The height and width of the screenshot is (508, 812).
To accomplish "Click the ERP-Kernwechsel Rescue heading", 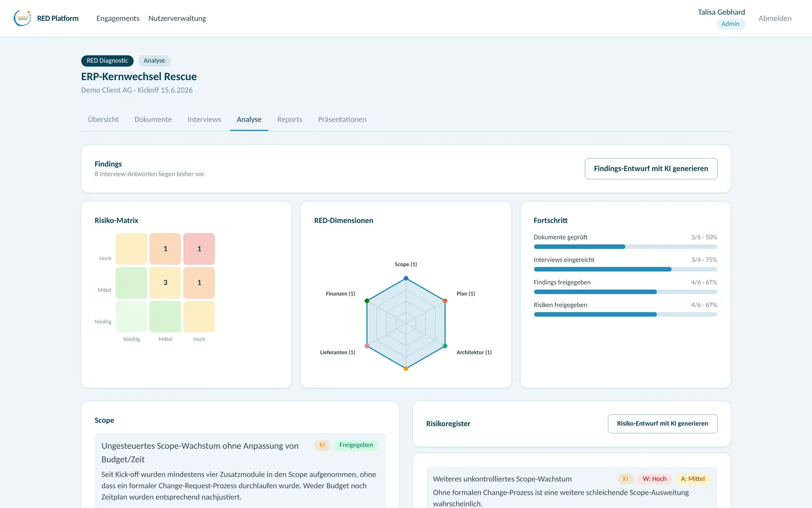I will pyautogui.click(x=139, y=77).
